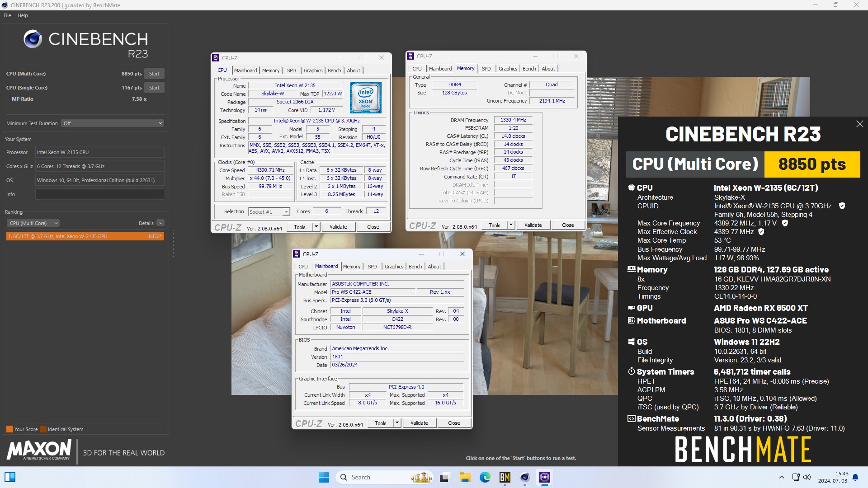
Task: Show hidden system tray icons
Action: (781, 477)
